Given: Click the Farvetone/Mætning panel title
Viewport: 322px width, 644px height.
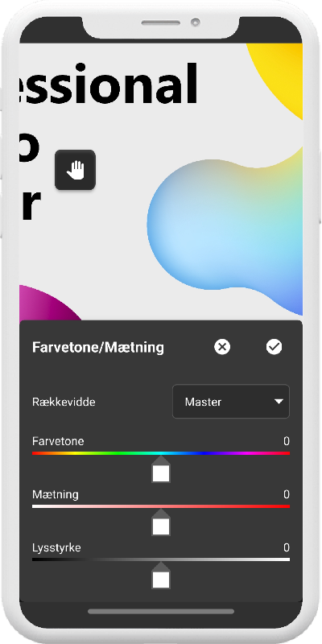Looking at the screenshot, I should coord(98,348).
